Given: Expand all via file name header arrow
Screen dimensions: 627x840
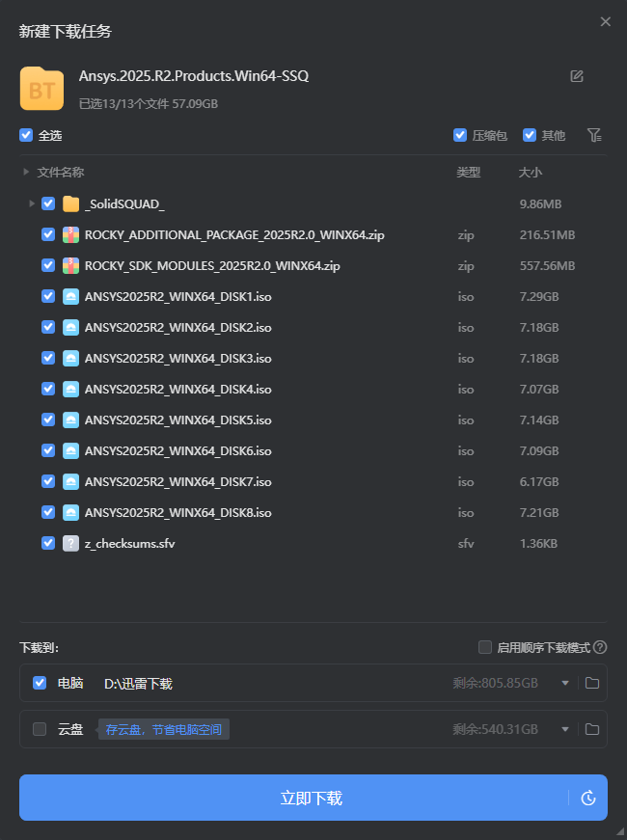Looking at the screenshot, I should [x=26, y=172].
